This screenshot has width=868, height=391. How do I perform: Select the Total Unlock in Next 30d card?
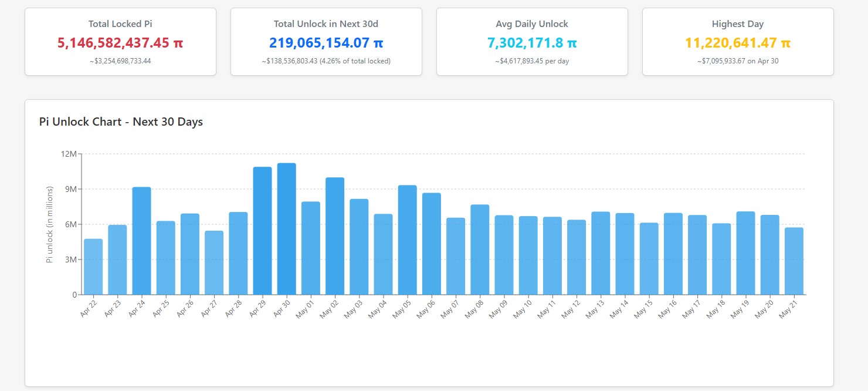[326, 42]
